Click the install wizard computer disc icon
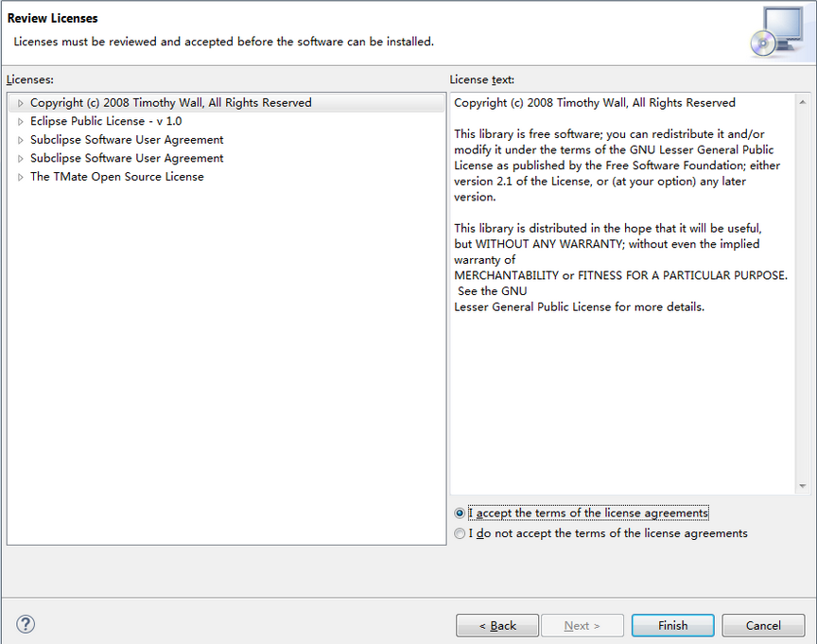The image size is (817, 644). pyautogui.click(x=778, y=32)
